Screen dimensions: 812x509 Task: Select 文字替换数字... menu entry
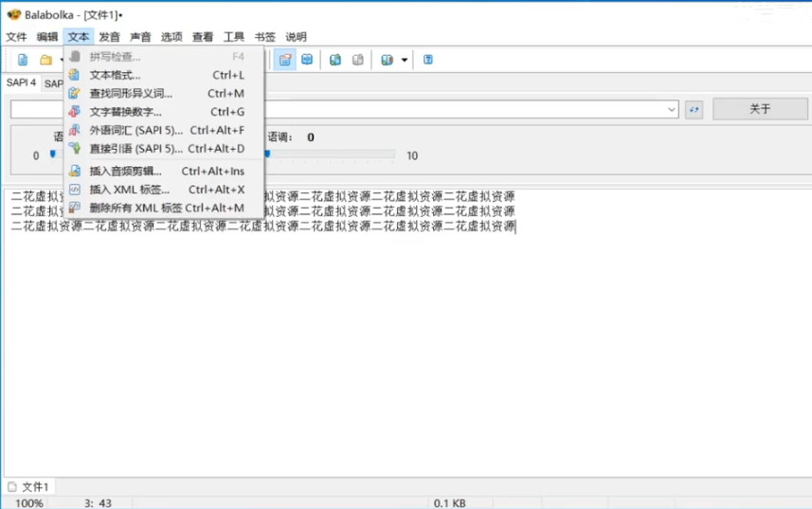pos(164,112)
